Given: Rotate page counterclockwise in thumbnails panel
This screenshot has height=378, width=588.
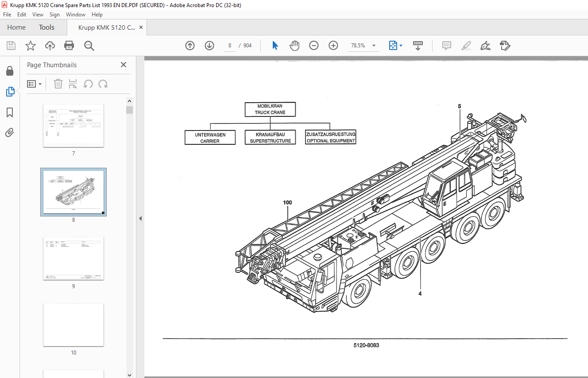Looking at the screenshot, I should click(88, 84).
